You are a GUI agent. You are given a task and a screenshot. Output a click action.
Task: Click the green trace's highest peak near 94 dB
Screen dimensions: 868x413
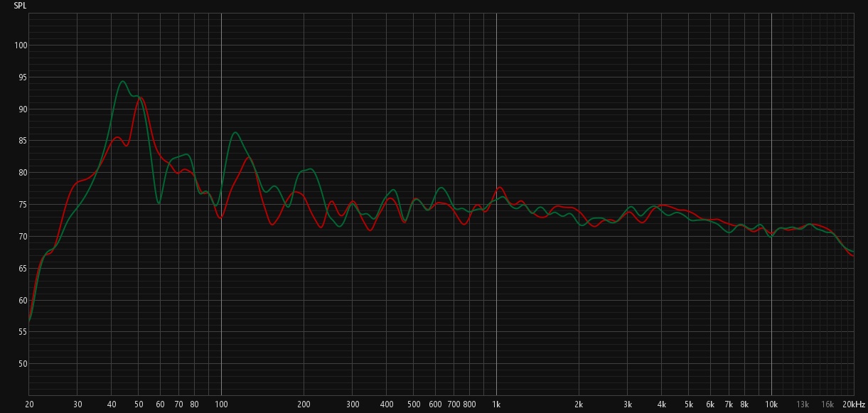point(122,81)
